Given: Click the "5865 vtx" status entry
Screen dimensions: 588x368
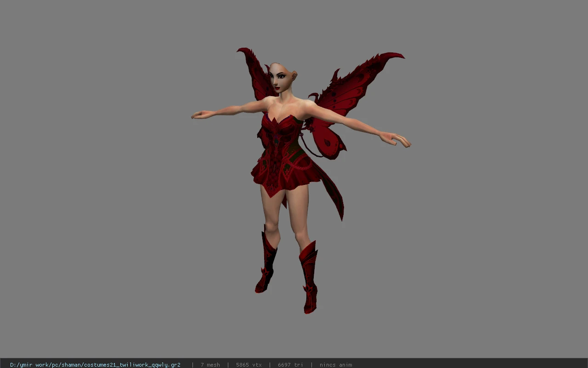Looking at the screenshot, I should (249, 365).
